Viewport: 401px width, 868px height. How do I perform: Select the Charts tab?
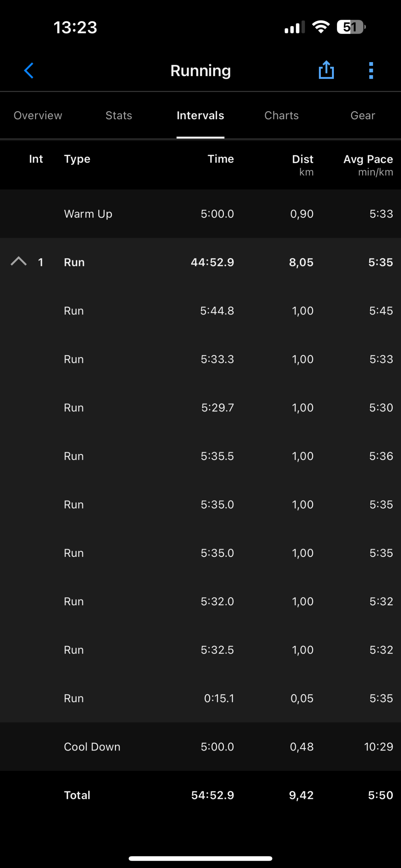pos(281,116)
